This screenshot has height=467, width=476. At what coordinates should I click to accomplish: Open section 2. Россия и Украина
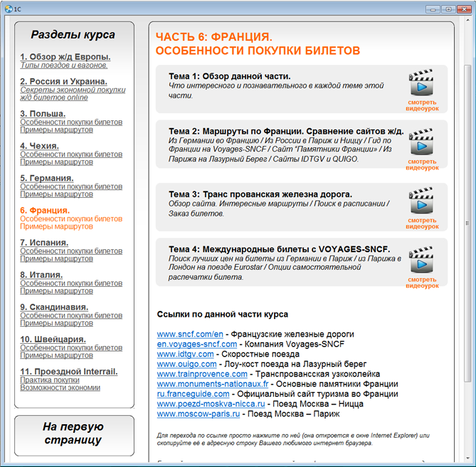point(63,81)
